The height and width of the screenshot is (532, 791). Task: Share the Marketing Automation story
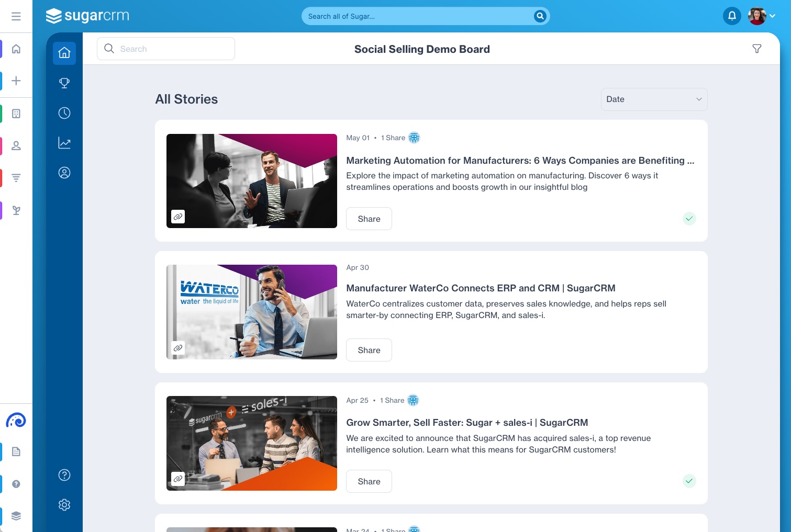pos(369,219)
